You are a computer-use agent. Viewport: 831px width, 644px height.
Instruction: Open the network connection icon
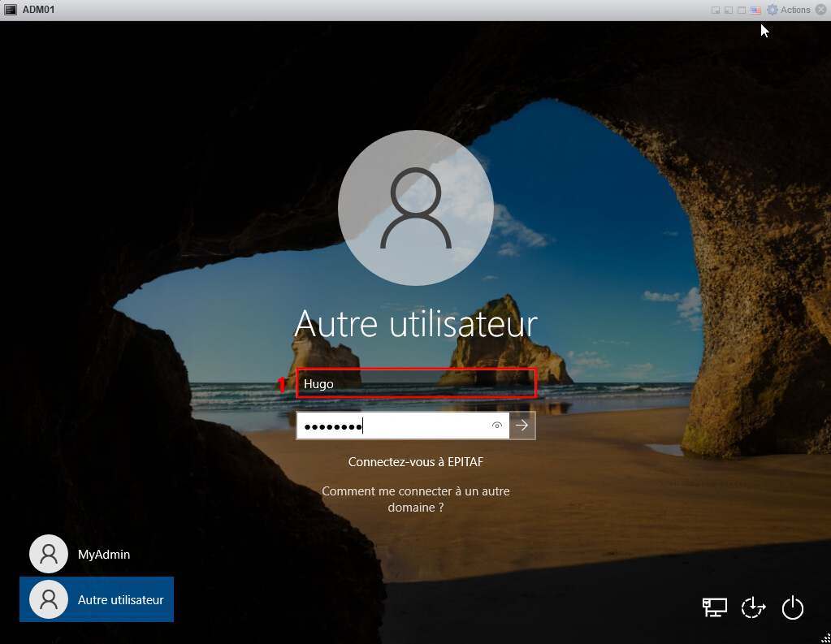click(715, 607)
